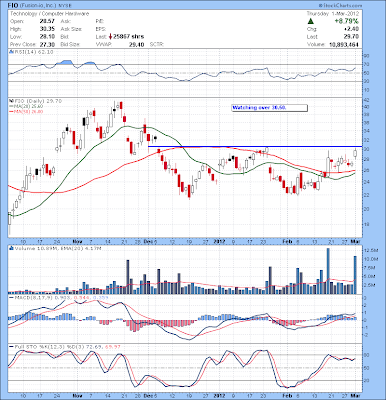
Task: Click the High value 30.35
Action: (48, 29)
